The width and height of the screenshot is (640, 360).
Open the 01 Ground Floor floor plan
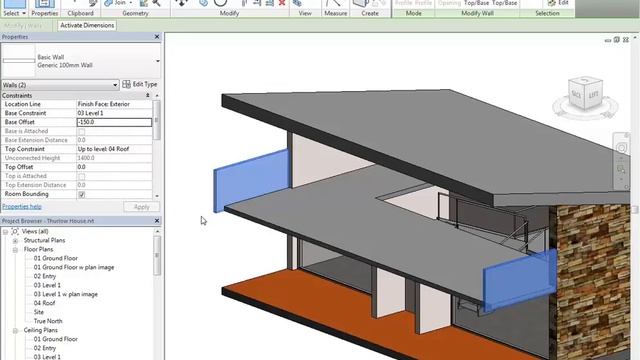pyautogui.click(x=56, y=258)
